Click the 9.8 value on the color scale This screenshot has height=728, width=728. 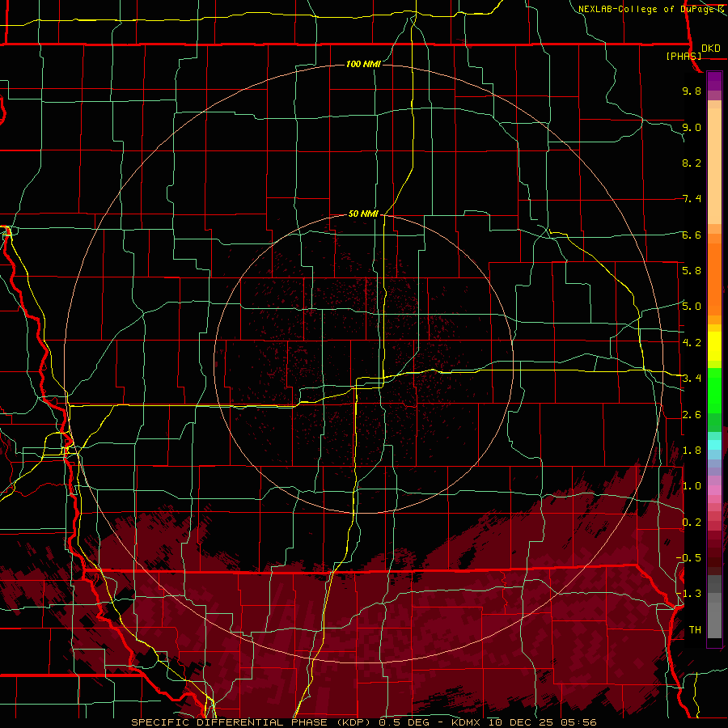pos(692,91)
